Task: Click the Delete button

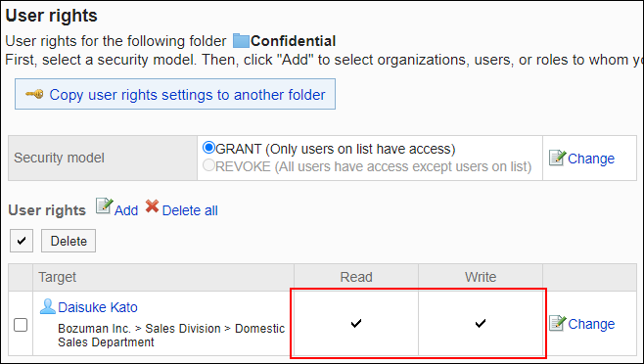Action: 69,241
